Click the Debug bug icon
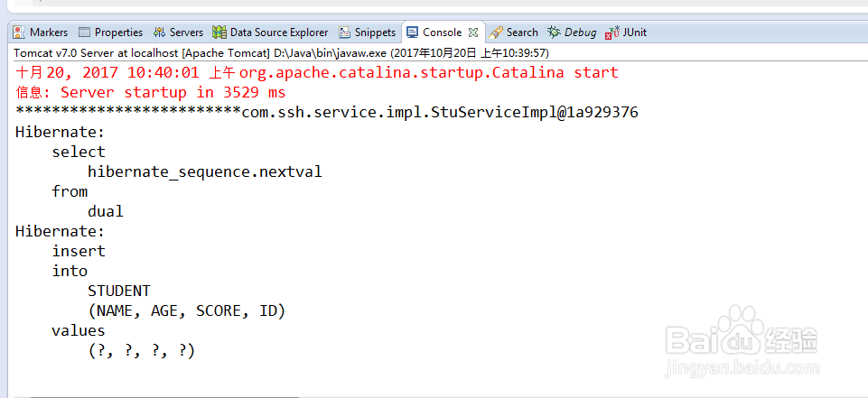The image size is (868, 398). (554, 32)
